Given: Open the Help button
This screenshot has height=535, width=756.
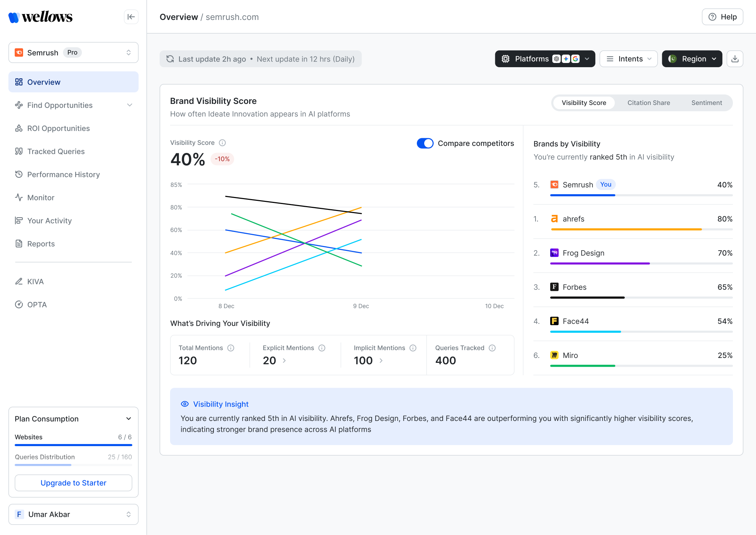Looking at the screenshot, I should click(x=722, y=17).
